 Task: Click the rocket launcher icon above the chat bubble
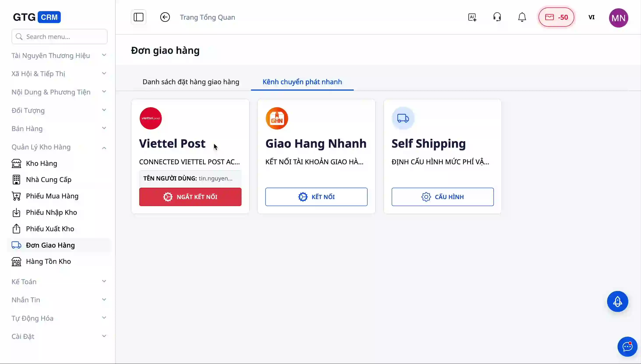point(618,301)
